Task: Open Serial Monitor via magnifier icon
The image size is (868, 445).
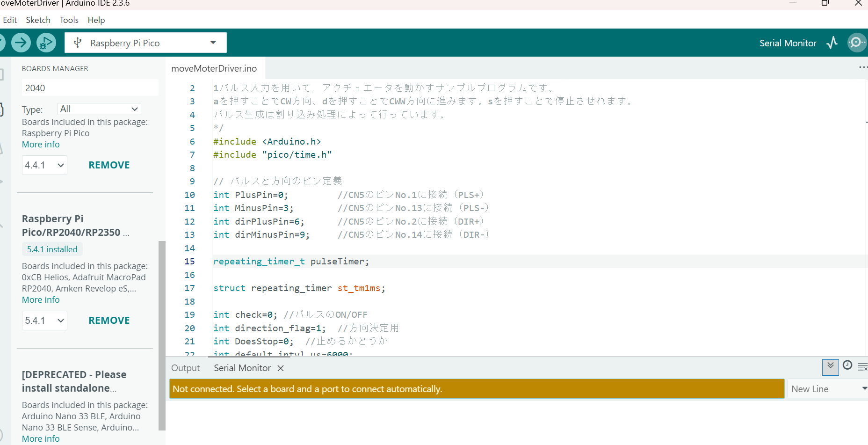Action: 856,43
